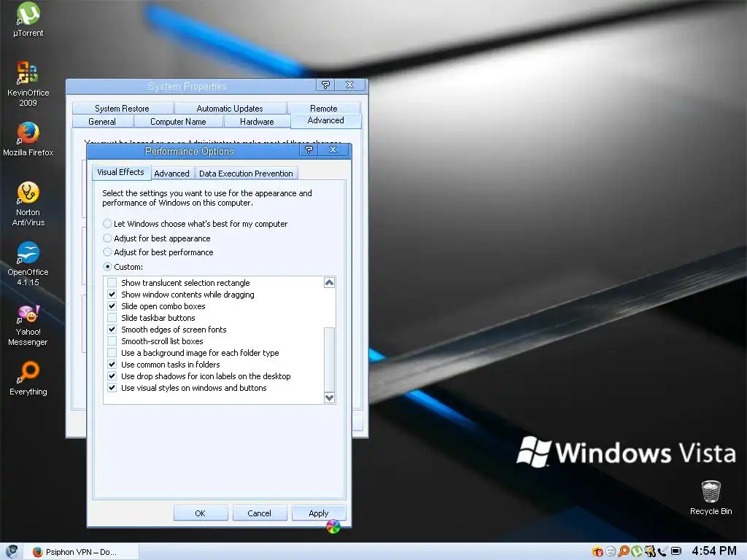The image size is (747, 560).
Task: Select the Yahoo! Messenger desktop icon
Action: [x=28, y=326]
